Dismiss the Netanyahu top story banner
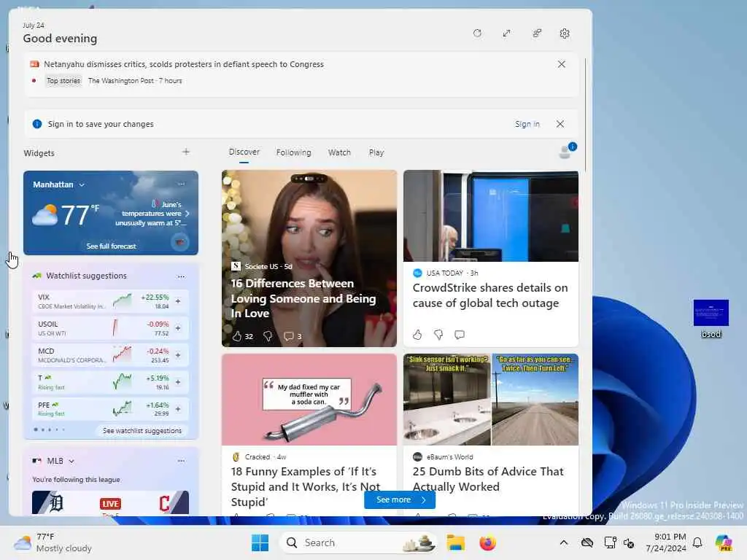The width and height of the screenshot is (747, 560). point(561,64)
